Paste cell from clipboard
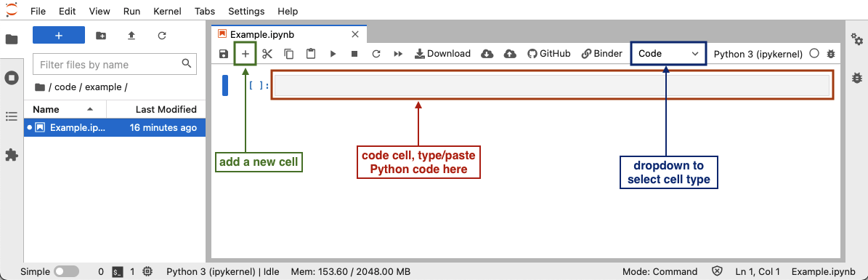Viewport: 868px width, 280px height. tap(311, 54)
